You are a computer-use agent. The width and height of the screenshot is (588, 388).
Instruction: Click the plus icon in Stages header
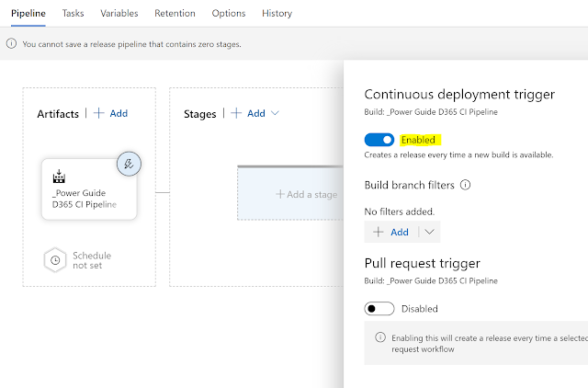point(236,113)
